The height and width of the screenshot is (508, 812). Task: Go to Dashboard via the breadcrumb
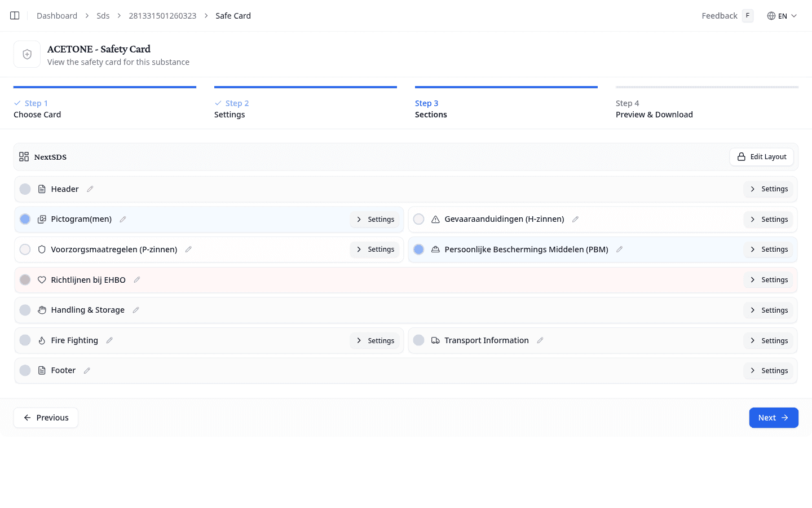point(56,15)
